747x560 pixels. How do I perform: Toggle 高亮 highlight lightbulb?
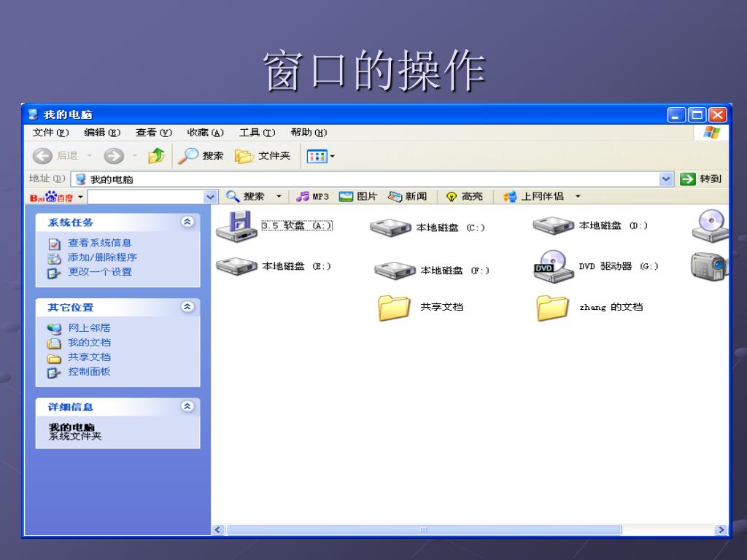(451, 197)
